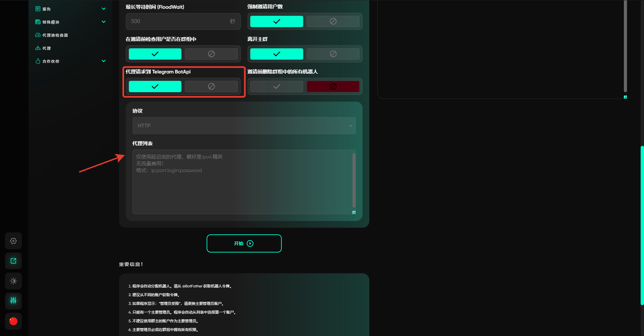Viewport: 644px width, 336px height.
Task: Enable 邀请前删除群组中的所有机器人 checkmark toggle
Action: 276,87
